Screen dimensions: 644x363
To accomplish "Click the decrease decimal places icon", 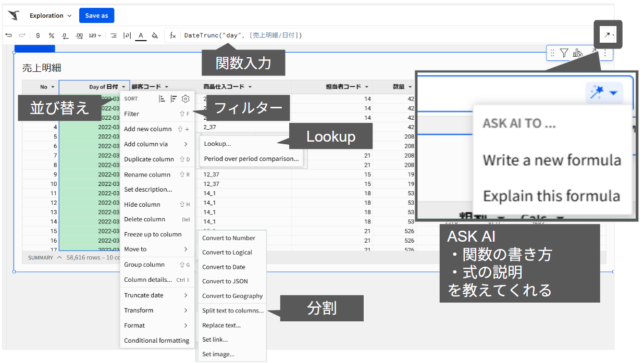I will click(x=65, y=35).
